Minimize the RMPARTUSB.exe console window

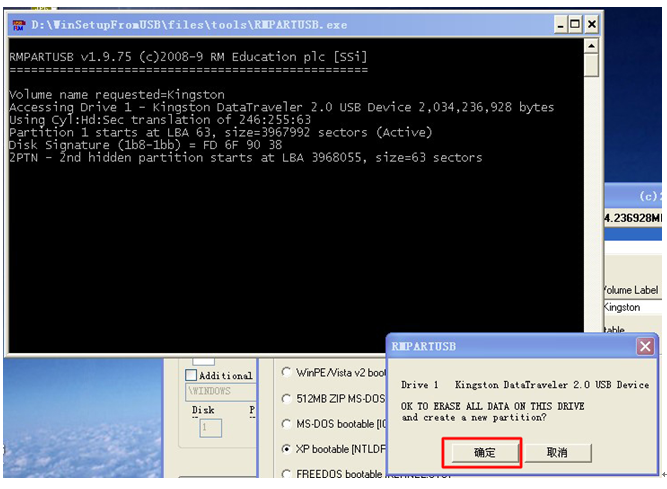(x=561, y=25)
